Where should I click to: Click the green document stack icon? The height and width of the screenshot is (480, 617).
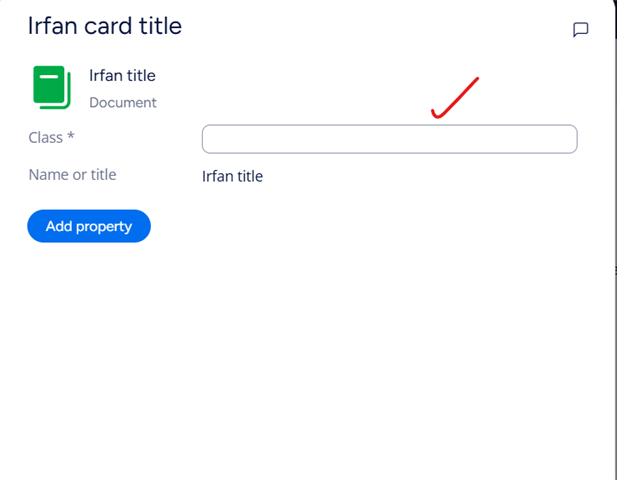[x=52, y=87]
